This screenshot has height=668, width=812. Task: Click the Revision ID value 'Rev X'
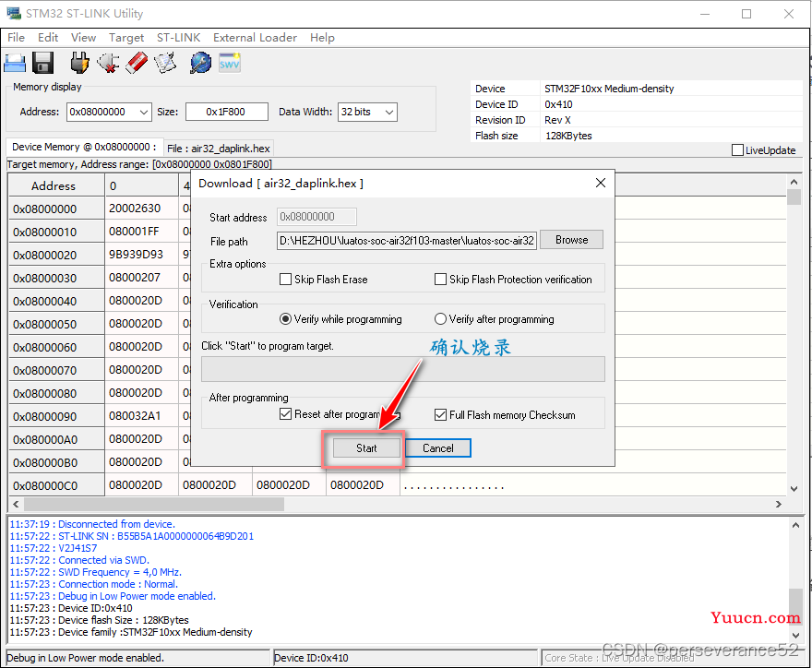point(557,120)
